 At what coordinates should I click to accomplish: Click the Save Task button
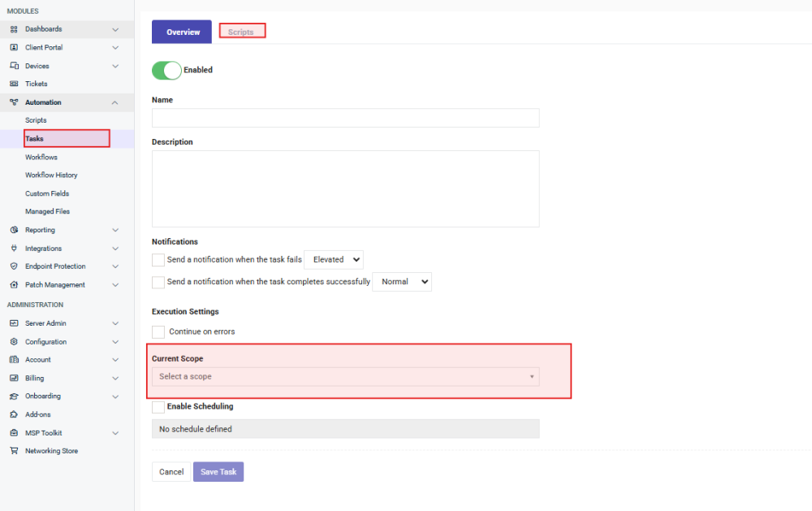coord(218,472)
